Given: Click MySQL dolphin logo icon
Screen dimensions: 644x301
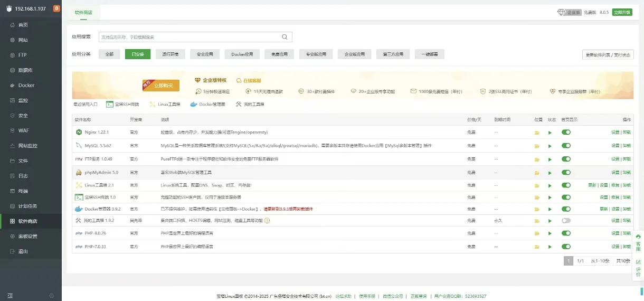Looking at the screenshot, I should [x=79, y=145].
